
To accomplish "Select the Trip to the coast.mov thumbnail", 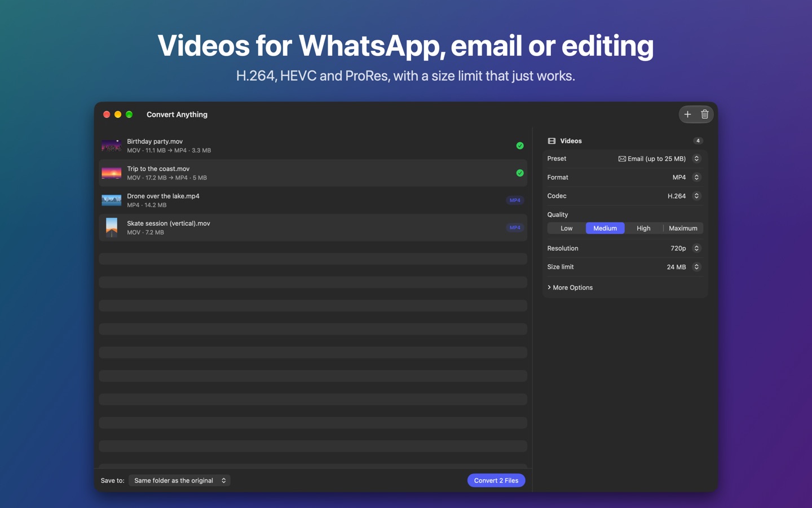I will (111, 173).
